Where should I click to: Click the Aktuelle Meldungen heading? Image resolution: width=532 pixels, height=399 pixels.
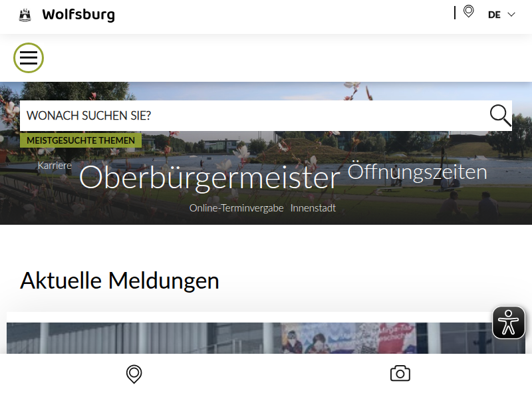click(120, 281)
